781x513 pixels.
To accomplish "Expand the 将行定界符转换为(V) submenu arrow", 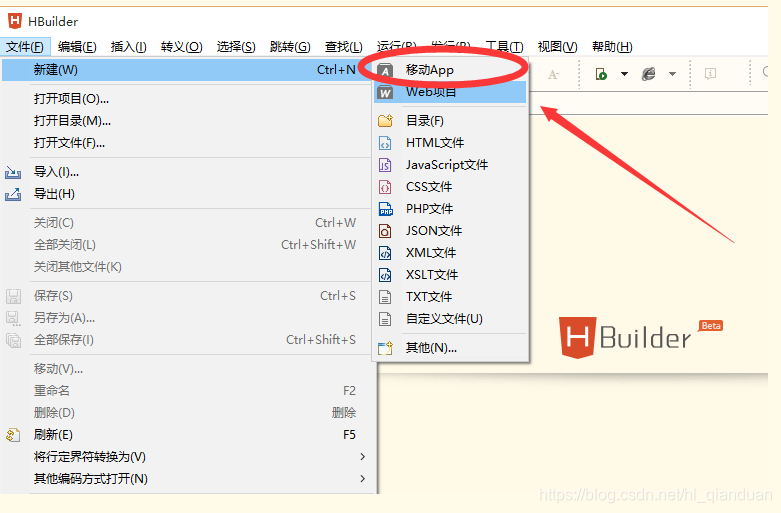I will pos(363,457).
